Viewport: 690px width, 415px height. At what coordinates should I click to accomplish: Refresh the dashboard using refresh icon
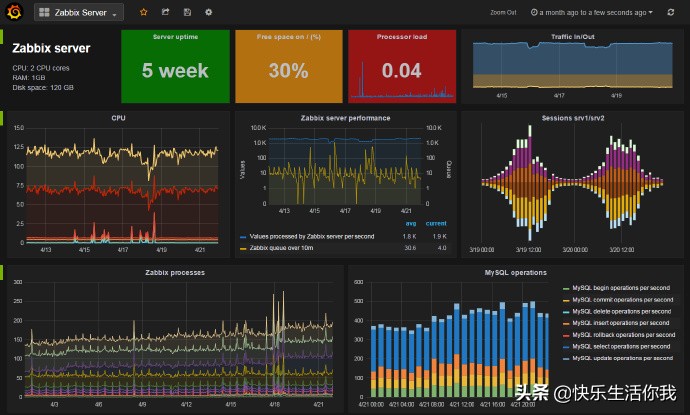670,12
